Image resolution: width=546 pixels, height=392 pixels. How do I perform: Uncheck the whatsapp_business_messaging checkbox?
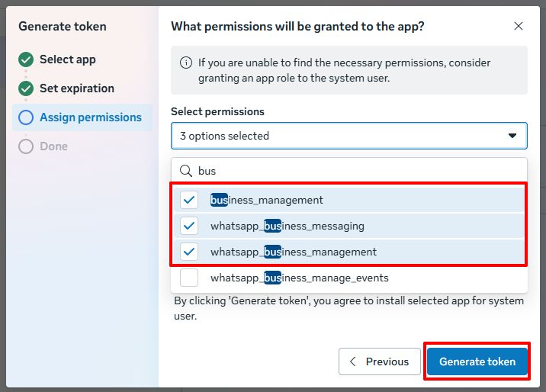[189, 226]
